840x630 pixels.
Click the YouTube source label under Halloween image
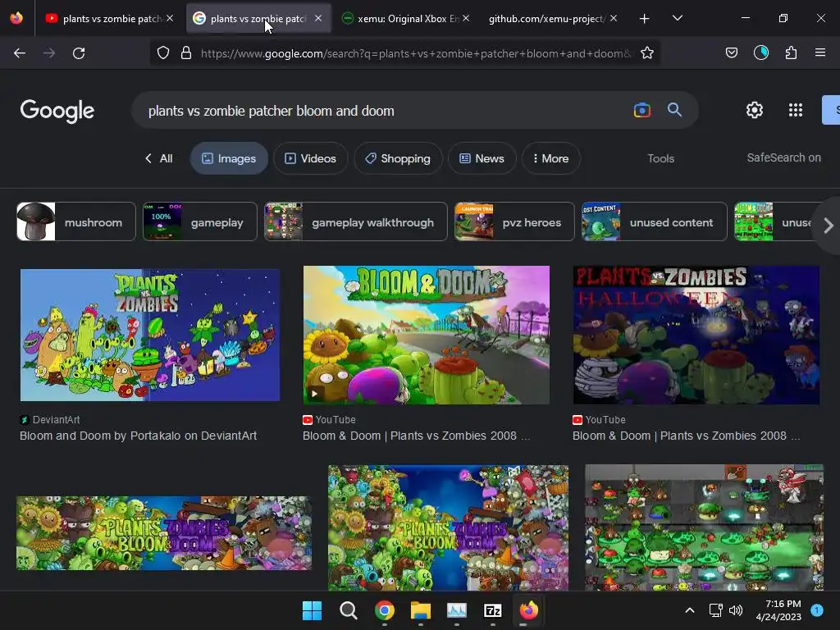(x=599, y=420)
